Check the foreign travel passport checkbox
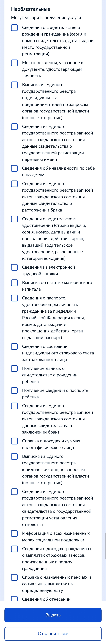106x644 pixels. (14, 298)
